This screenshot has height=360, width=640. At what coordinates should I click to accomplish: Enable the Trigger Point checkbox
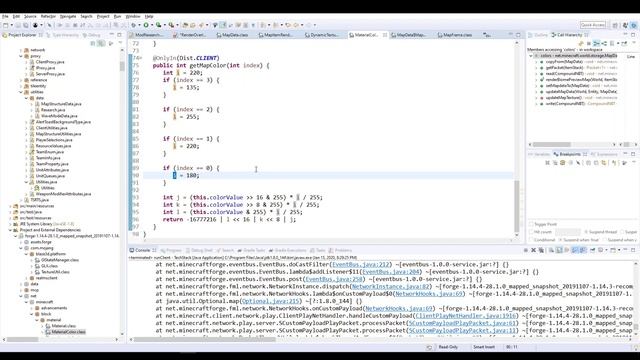[x=531, y=224]
